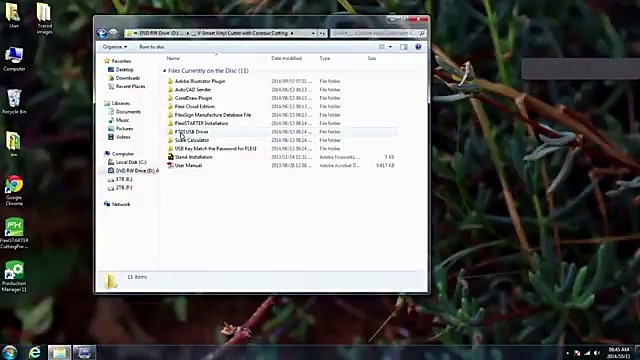Select the Traced images desktop folder

coord(44,18)
